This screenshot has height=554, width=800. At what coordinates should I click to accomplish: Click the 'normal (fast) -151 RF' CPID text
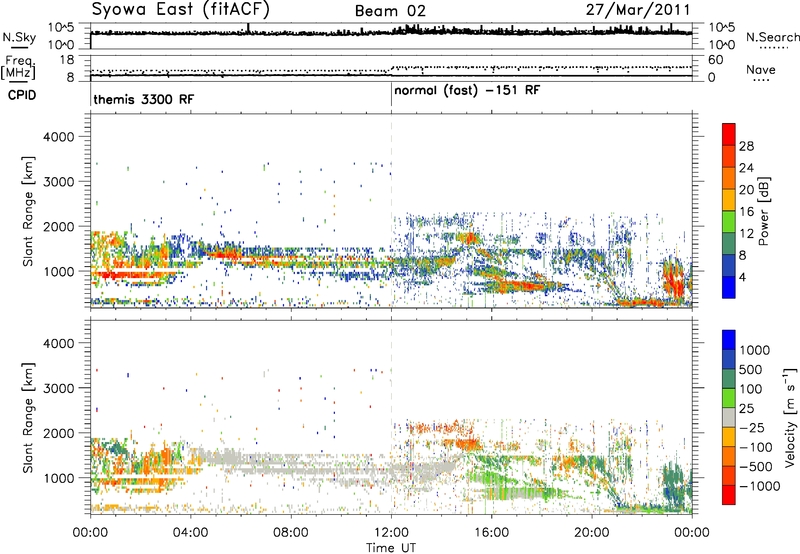click(467, 91)
